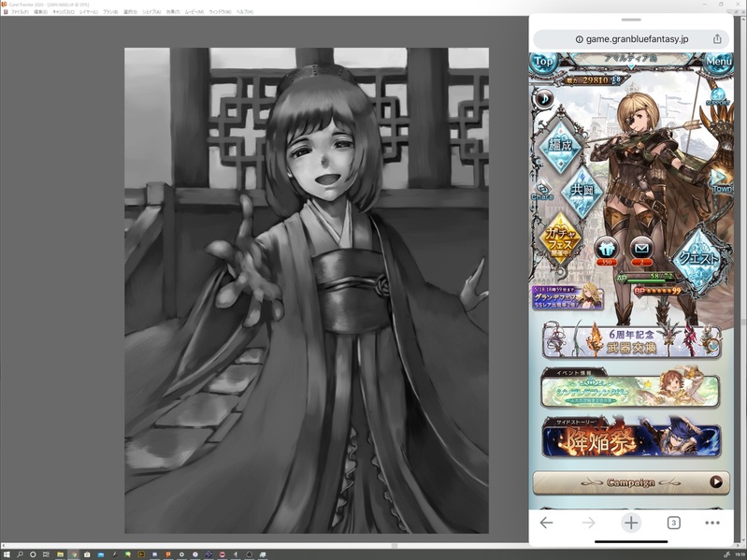Click the Corel Painter app icon in title bar
Viewport: 747px width, 560px height.
[5, 4]
